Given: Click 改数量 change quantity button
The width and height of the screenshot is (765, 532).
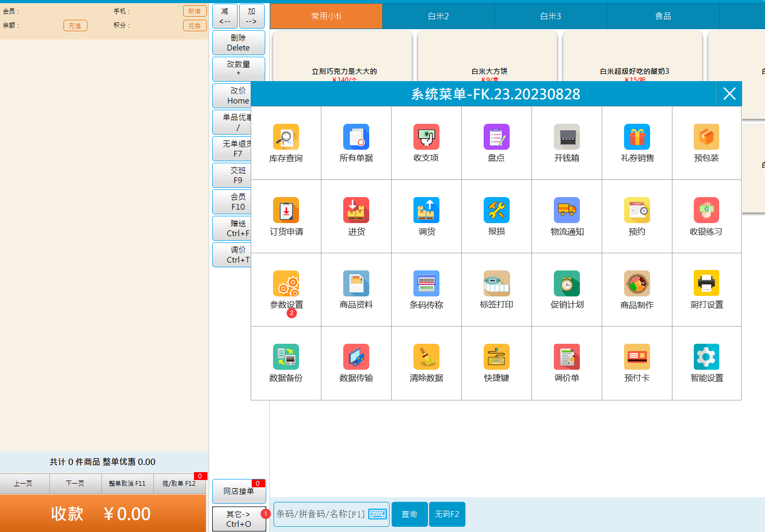Looking at the screenshot, I should pyautogui.click(x=239, y=69).
